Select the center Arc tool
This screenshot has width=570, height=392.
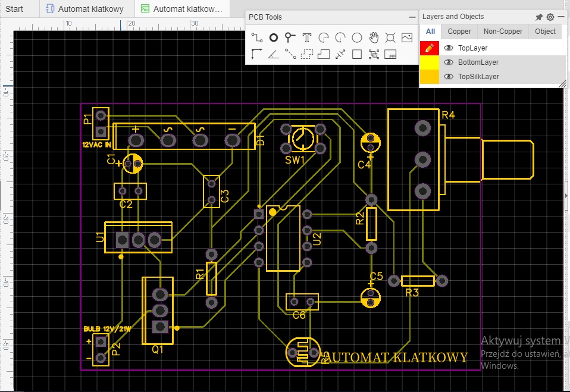coord(340,37)
